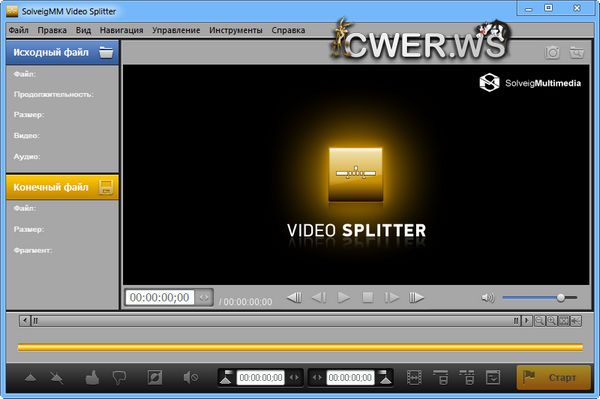Click the orange timeline track
The height and width of the screenshot is (399, 600).
[300, 347]
